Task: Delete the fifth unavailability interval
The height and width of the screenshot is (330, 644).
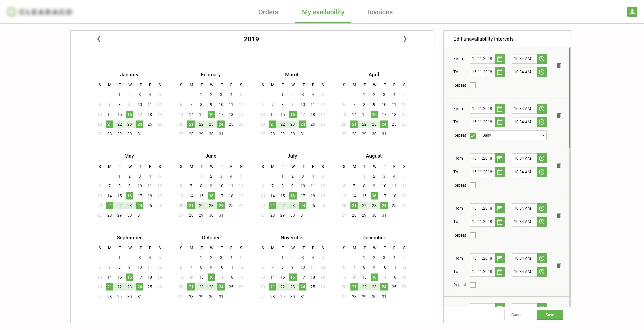Action: tap(558, 265)
